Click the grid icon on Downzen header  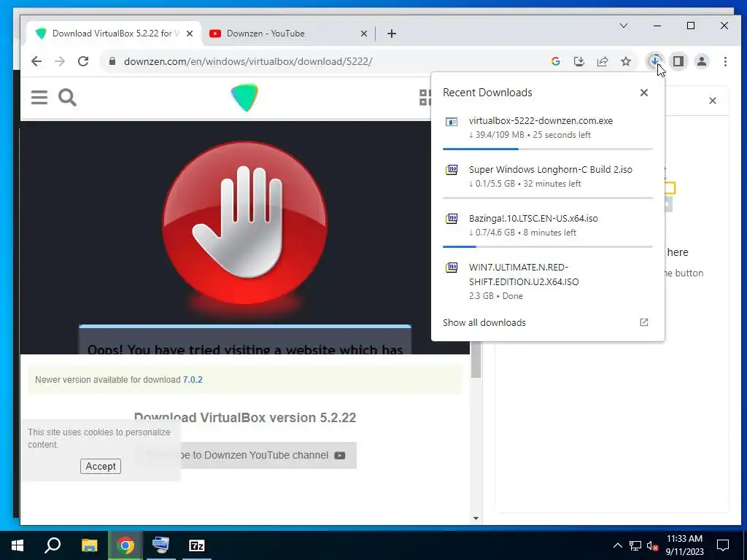point(425,98)
